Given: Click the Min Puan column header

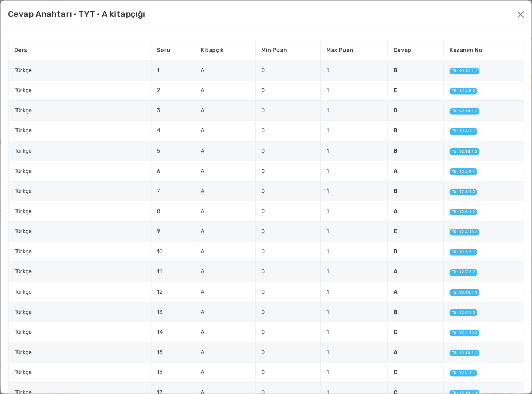Looking at the screenshot, I should [x=274, y=50].
